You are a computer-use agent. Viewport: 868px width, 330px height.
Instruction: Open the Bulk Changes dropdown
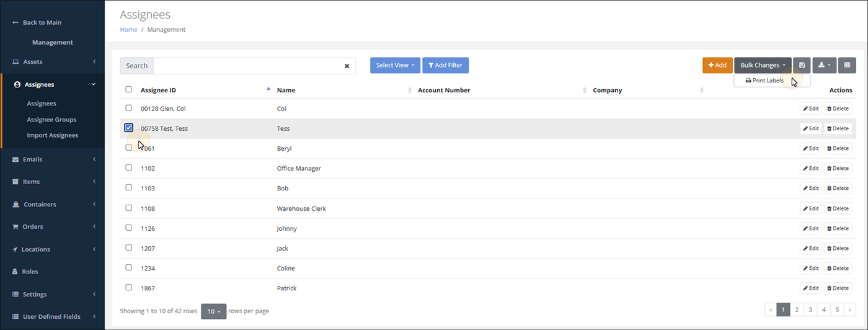click(x=763, y=65)
